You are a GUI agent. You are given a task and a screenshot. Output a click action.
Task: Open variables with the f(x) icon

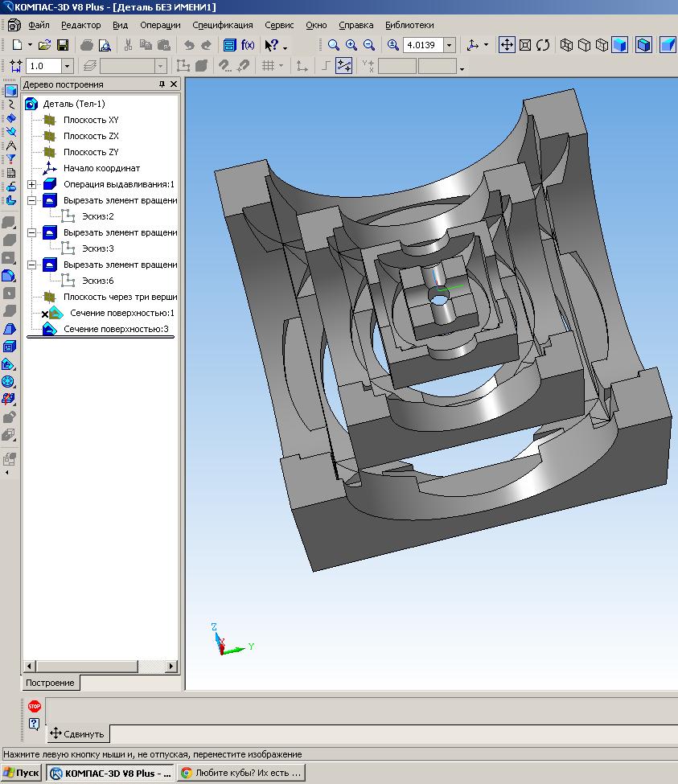[x=248, y=45]
